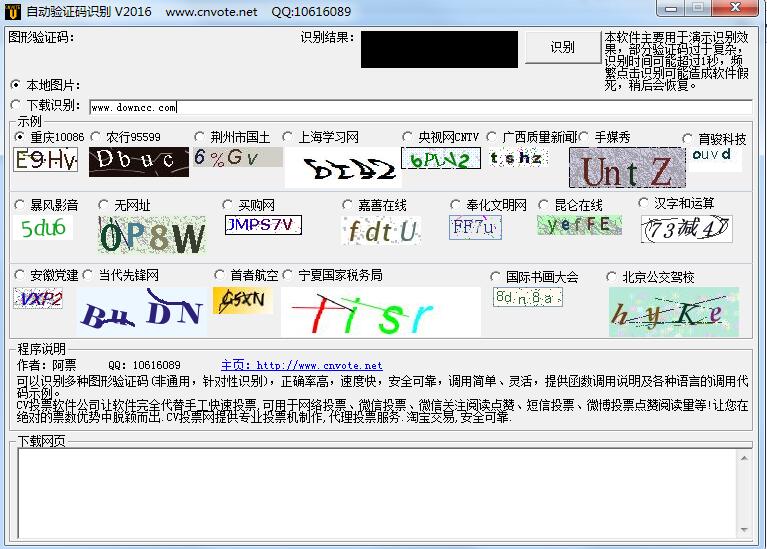Select the 农行95599 radio button
767x549 pixels.
(96, 137)
